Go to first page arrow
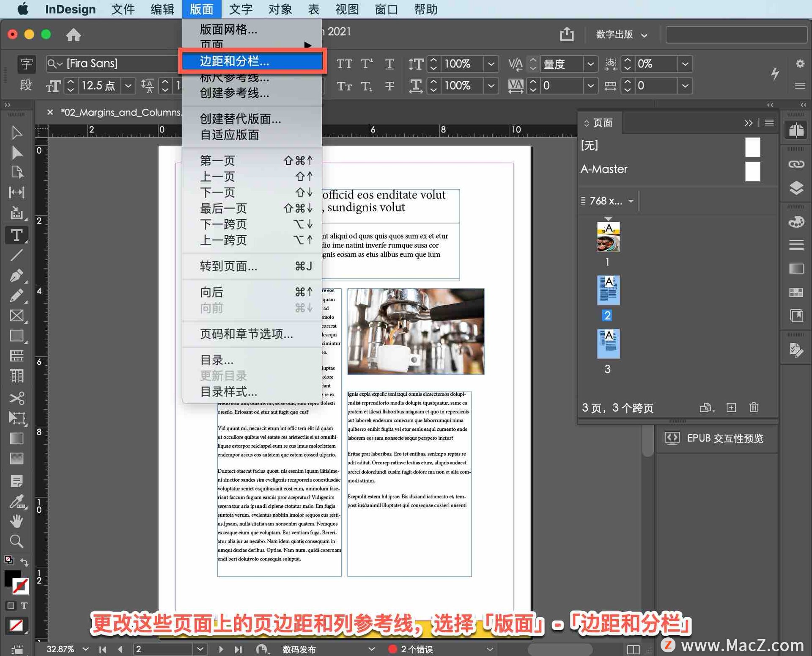The width and height of the screenshot is (812, 656). (102, 649)
